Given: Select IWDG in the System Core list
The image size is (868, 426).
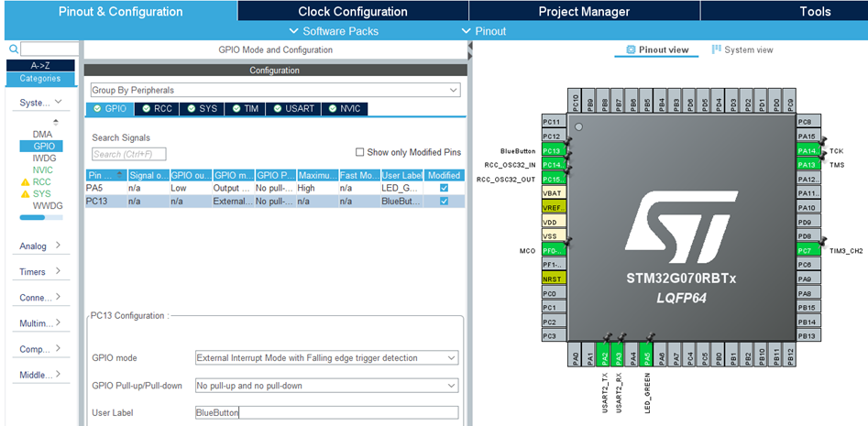Looking at the screenshot, I should click(x=44, y=158).
